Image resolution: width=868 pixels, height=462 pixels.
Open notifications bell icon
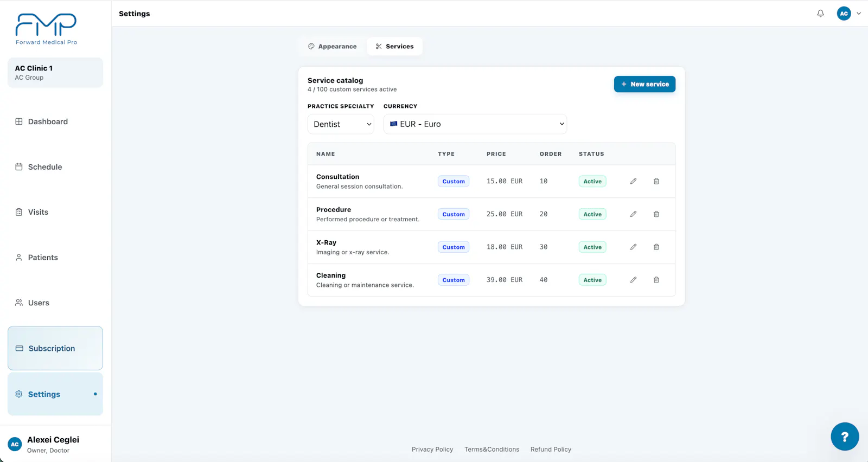[820, 14]
